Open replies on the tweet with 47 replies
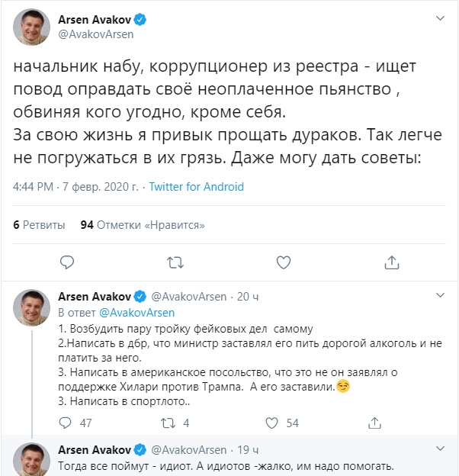The width and height of the screenshot is (459, 476). point(67,423)
